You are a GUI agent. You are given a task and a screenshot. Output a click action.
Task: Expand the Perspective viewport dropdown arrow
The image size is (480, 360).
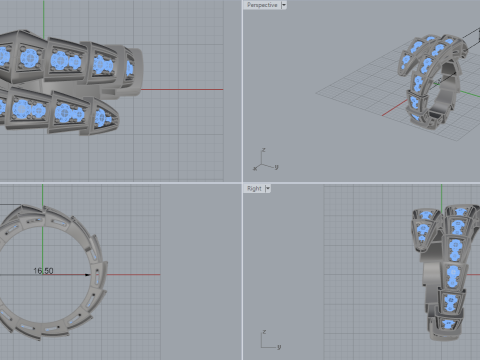(x=284, y=5)
